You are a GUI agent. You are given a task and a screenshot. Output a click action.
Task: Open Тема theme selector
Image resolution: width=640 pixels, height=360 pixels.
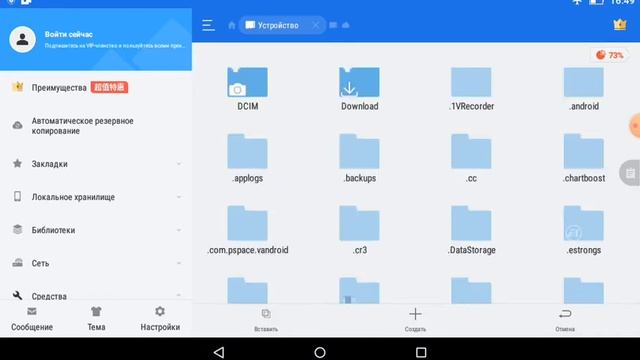(x=96, y=319)
